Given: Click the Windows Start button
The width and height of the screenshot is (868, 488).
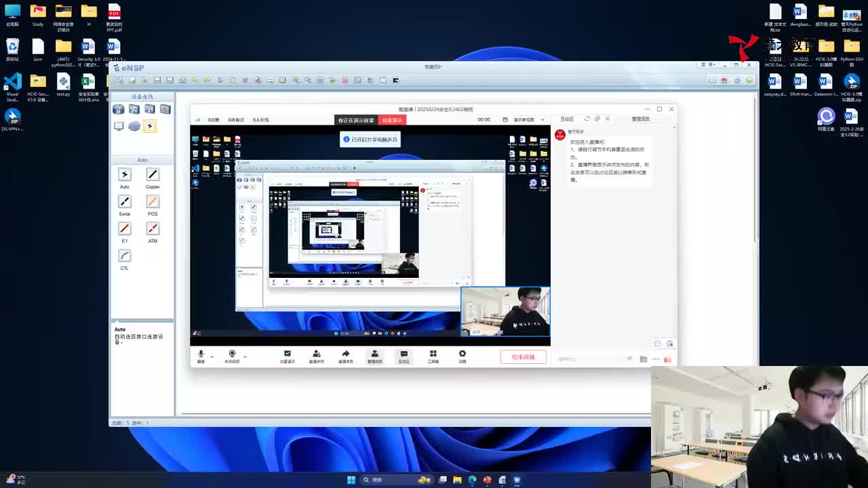Looking at the screenshot, I should (351, 480).
